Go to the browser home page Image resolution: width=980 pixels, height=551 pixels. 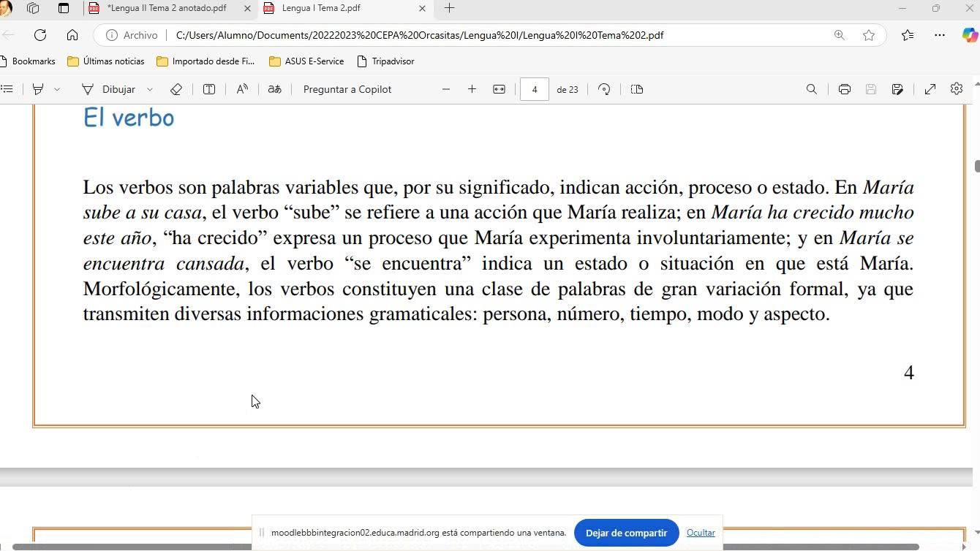(72, 35)
